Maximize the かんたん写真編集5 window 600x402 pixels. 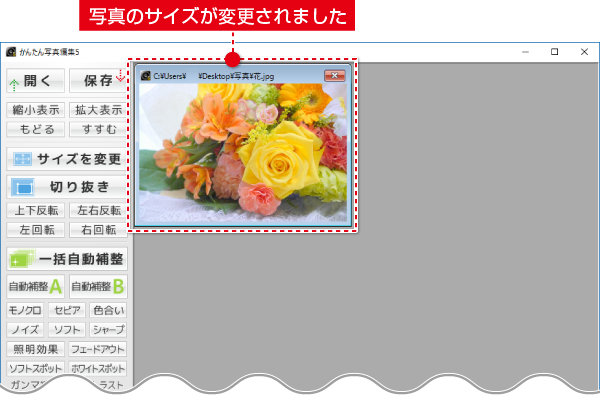tap(554, 52)
